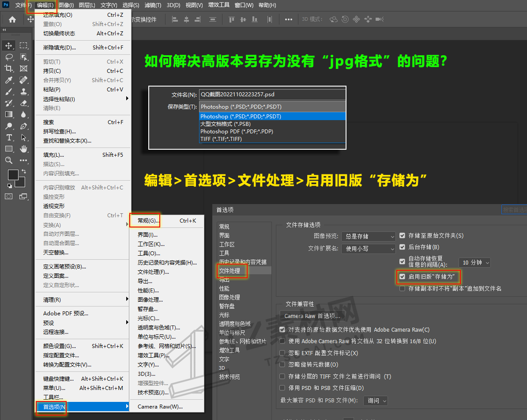This screenshot has height=420, width=527.
Task: Select the Eraser tool
Action: tap(23, 103)
